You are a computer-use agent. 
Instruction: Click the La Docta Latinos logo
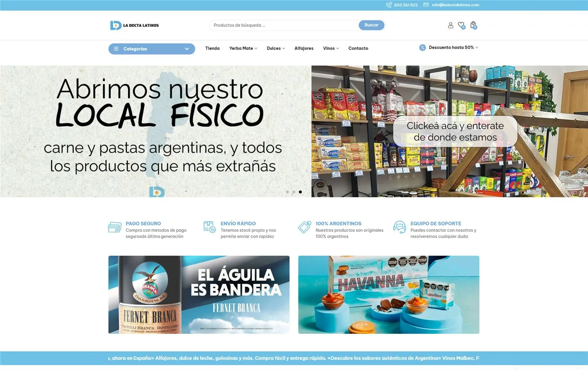click(134, 25)
